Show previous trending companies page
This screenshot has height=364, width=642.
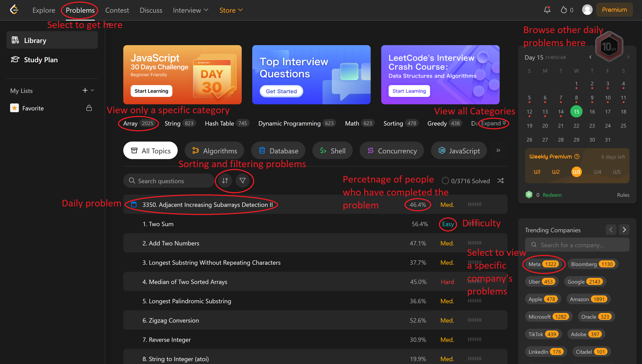[x=611, y=229]
